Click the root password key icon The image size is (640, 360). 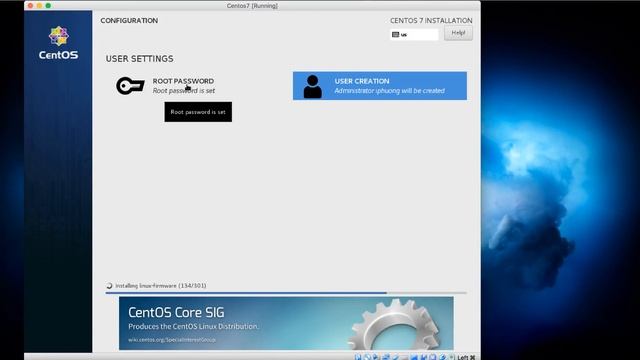pyautogui.click(x=130, y=86)
